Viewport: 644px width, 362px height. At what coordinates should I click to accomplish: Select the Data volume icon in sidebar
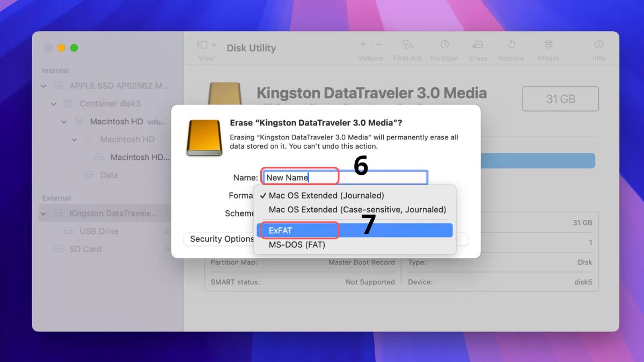coord(89,175)
